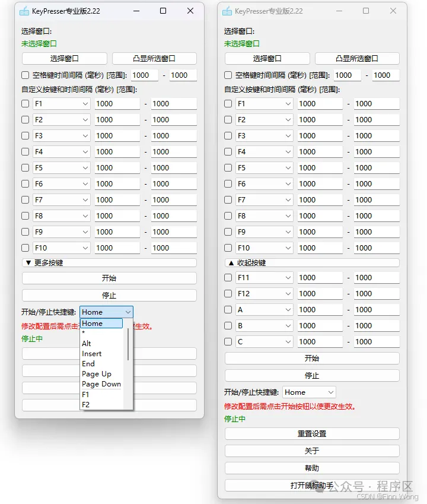Tick the F3 checkbox in right window
Viewport: 427px width, 504px height.
pyautogui.click(x=228, y=135)
